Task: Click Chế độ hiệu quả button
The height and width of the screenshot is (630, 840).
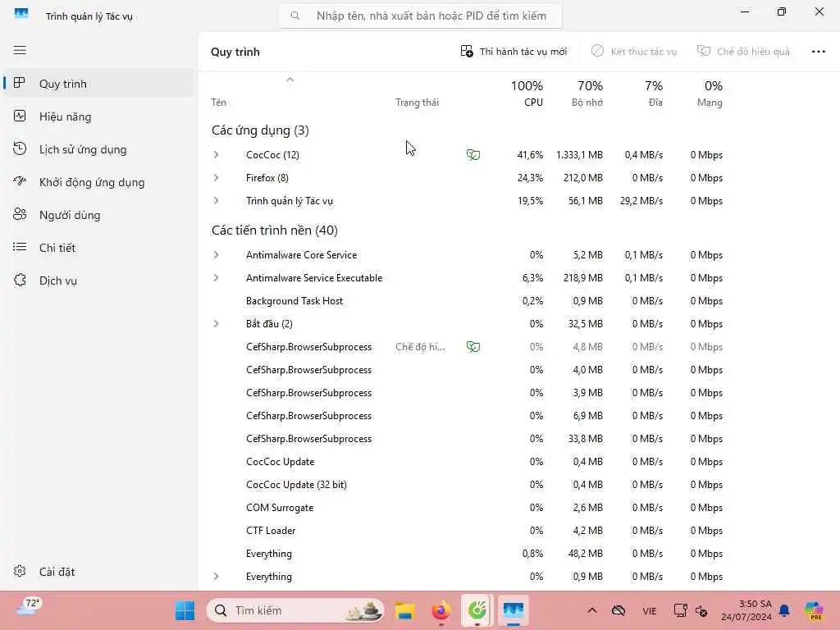Action: tap(743, 52)
